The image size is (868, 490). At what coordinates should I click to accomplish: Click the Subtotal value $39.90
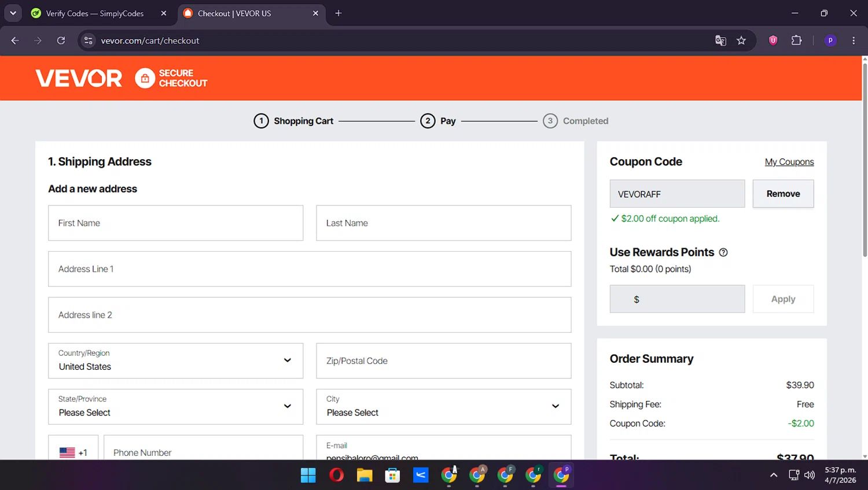pyautogui.click(x=800, y=385)
